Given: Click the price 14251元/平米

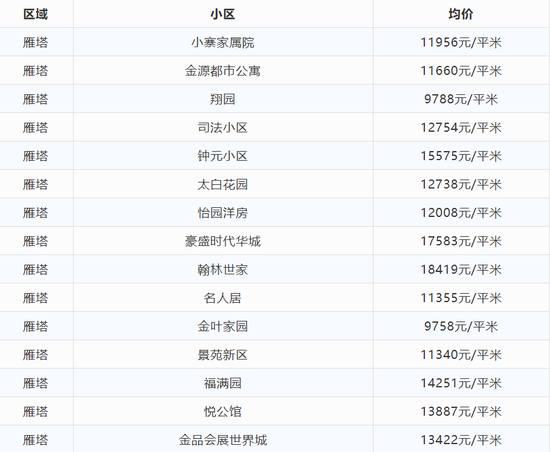Looking at the screenshot, I should (x=461, y=383).
